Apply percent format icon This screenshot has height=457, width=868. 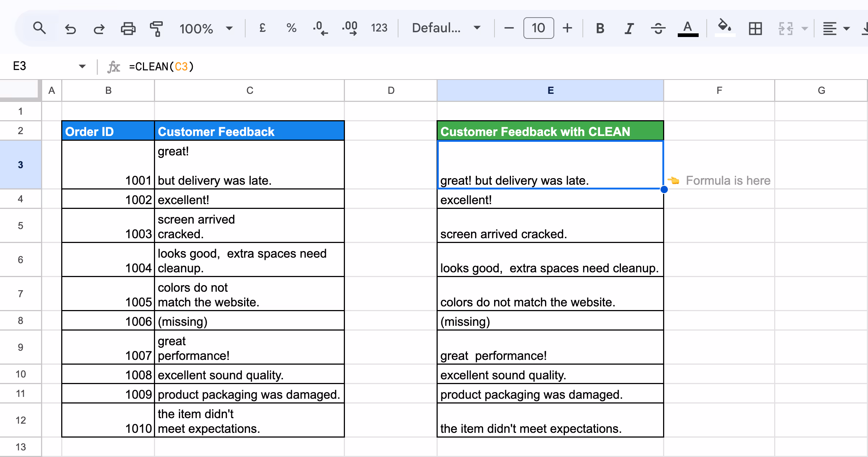291,28
